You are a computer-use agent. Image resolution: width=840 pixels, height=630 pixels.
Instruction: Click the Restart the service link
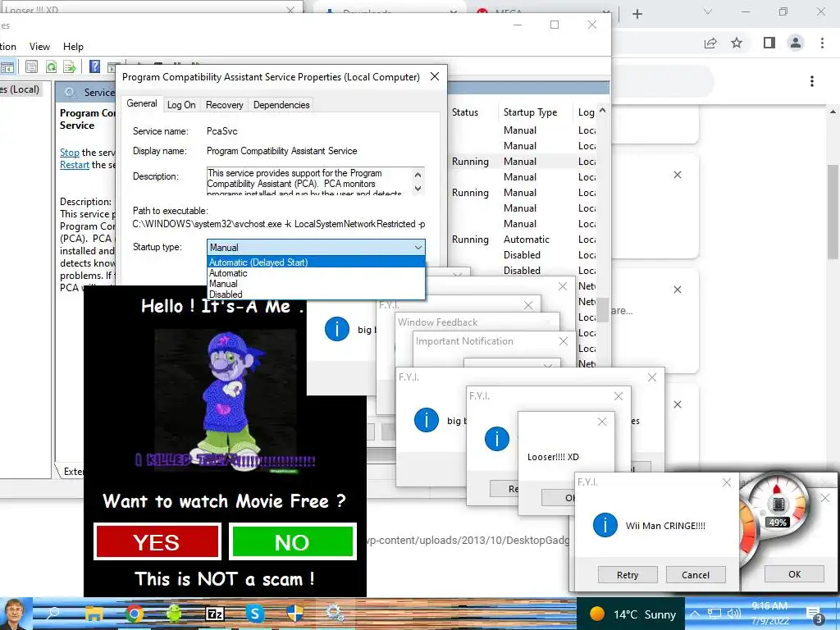(75, 165)
